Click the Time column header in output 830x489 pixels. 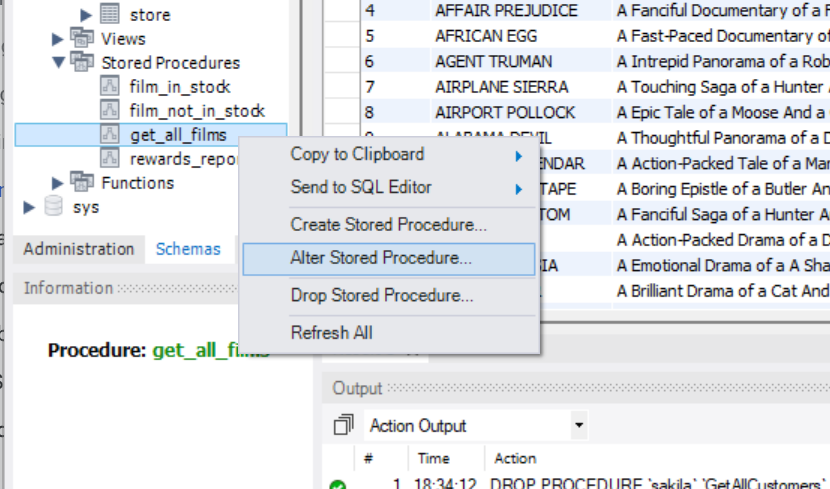tap(433, 458)
